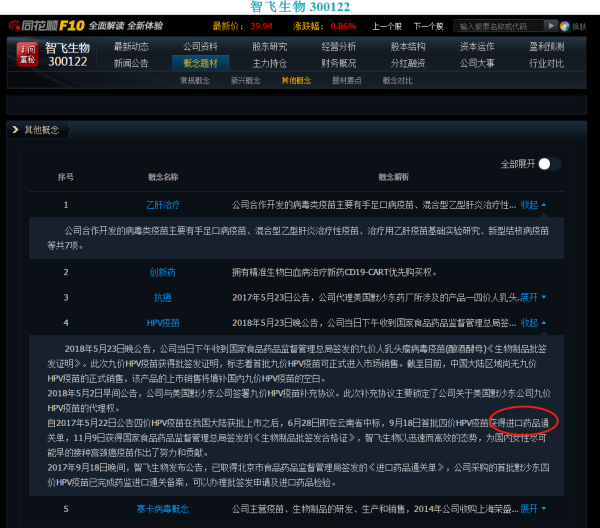Toggle the 全部展开 switch
The image size is (600, 528).
pyautogui.click(x=550, y=164)
